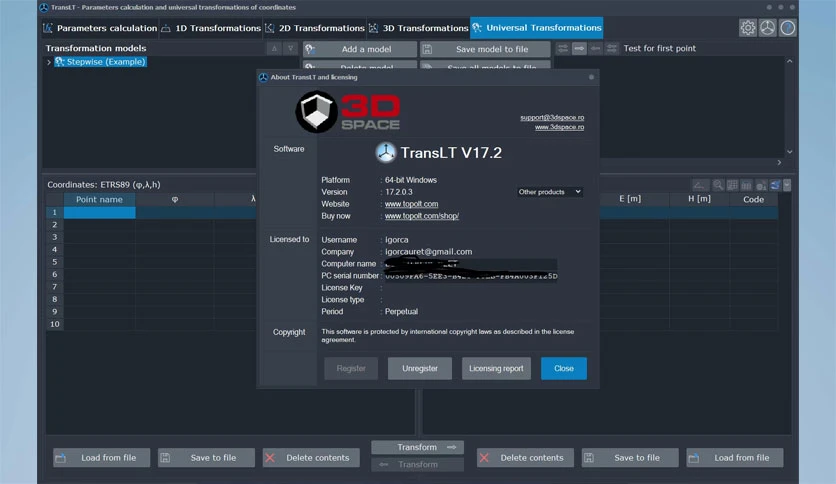This screenshot has width=836, height=484.
Task: Select the backward arrow test mode icon
Action: pos(596,49)
